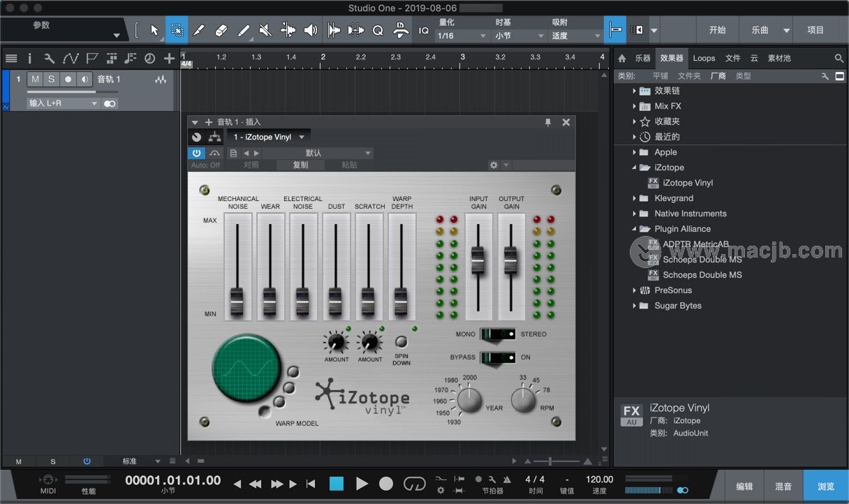Open the Mix panel button
This screenshot has width=849, height=504.
[x=783, y=487]
